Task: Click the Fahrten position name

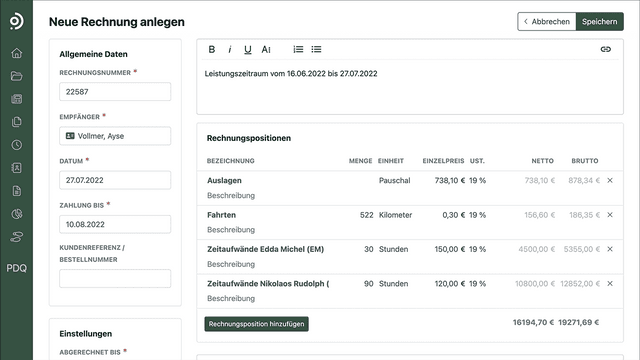Action: [221, 215]
